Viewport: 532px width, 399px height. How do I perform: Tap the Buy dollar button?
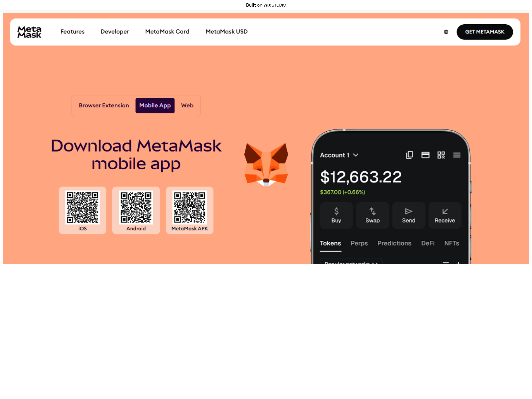tap(336, 215)
